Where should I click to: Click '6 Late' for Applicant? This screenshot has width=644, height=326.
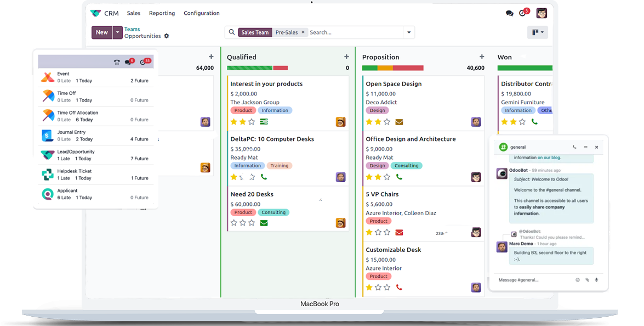coord(64,198)
